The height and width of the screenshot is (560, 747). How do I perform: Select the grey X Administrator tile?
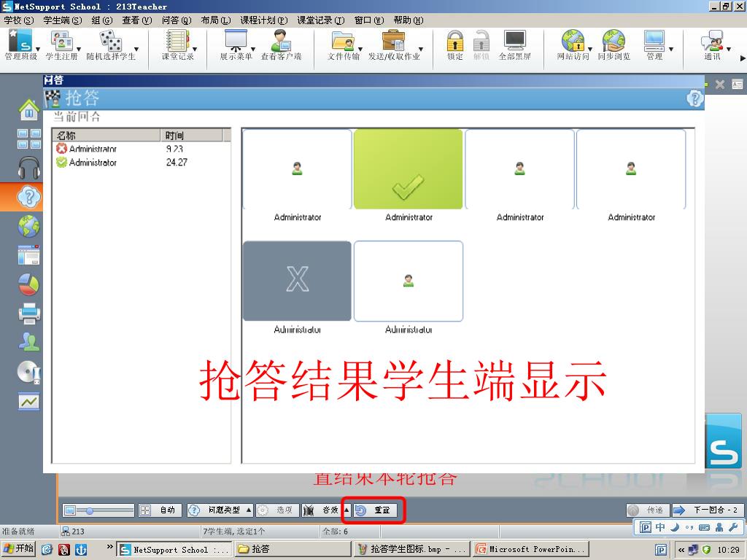pyautogui.click(x=298, y=281)
